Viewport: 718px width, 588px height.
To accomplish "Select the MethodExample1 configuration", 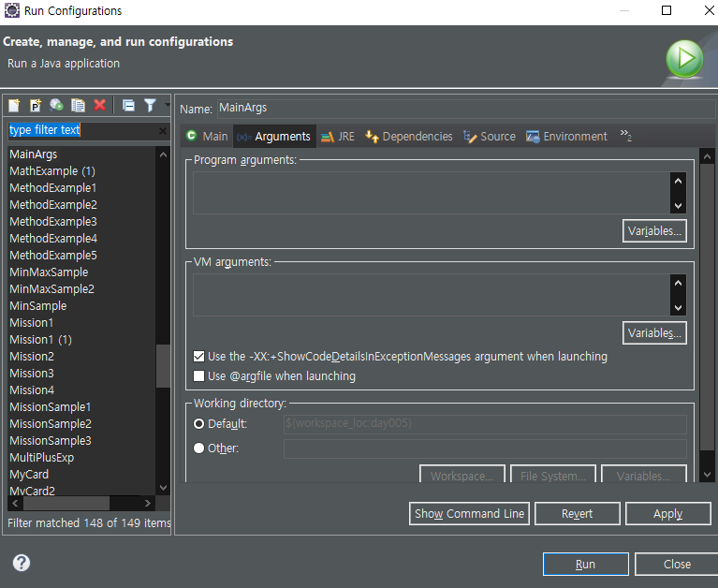I will point(53,188).
